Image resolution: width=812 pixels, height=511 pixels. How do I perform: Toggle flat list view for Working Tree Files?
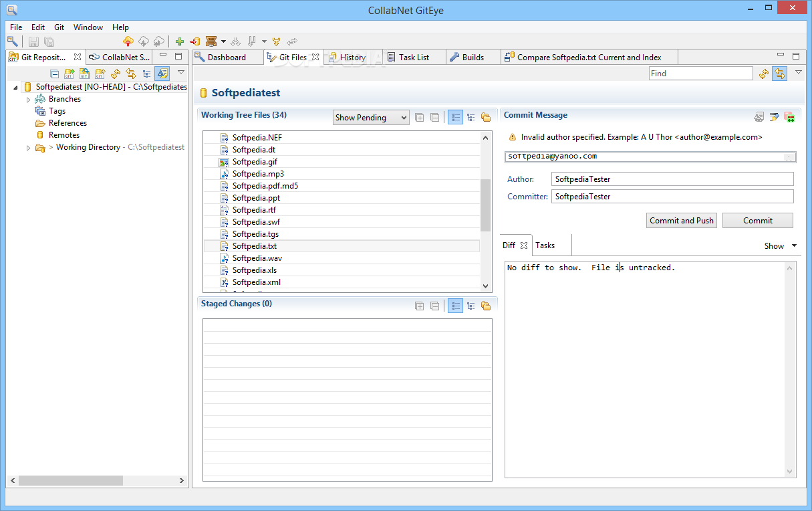click(x=455, y=118)
